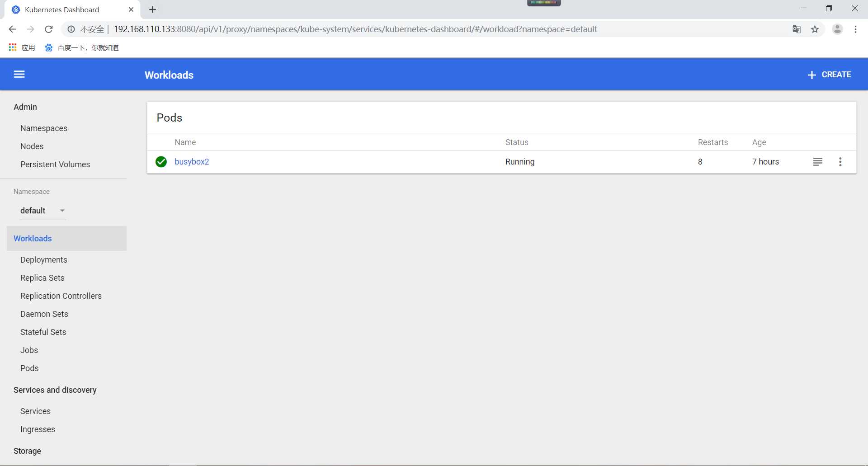
Task: Open Ingresses page
Action: (x=38, y=429)
